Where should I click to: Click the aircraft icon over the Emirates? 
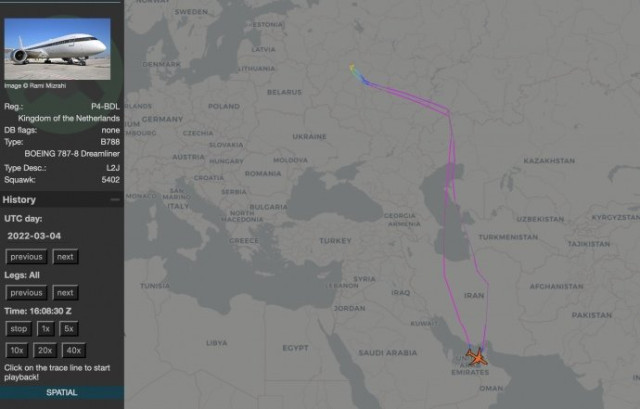476,356
